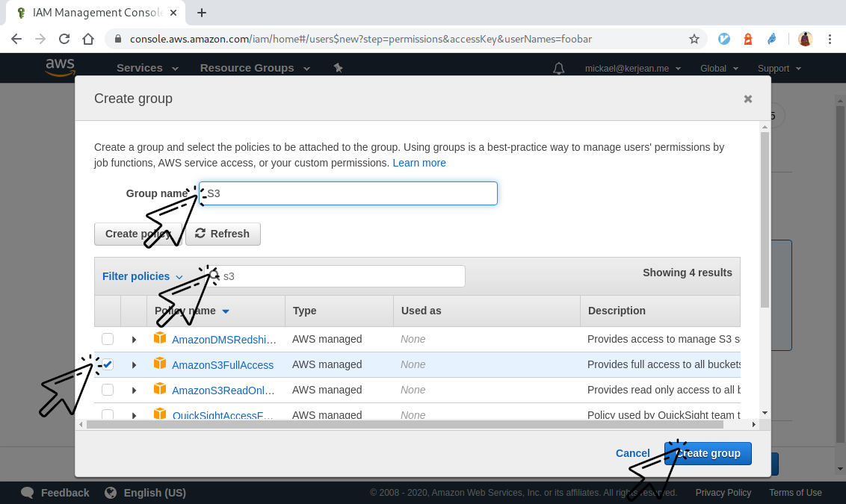The width and height of the screenshot is (846, 504).
Task: Click the AmazonS3ReadOnly policy box icon
Action: point(160,389)
